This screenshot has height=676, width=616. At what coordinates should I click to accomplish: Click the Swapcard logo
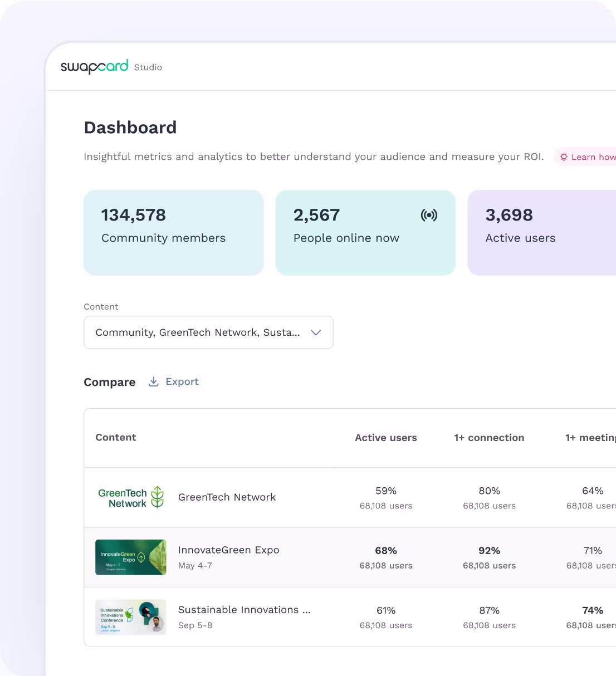[x=94, y=66]
